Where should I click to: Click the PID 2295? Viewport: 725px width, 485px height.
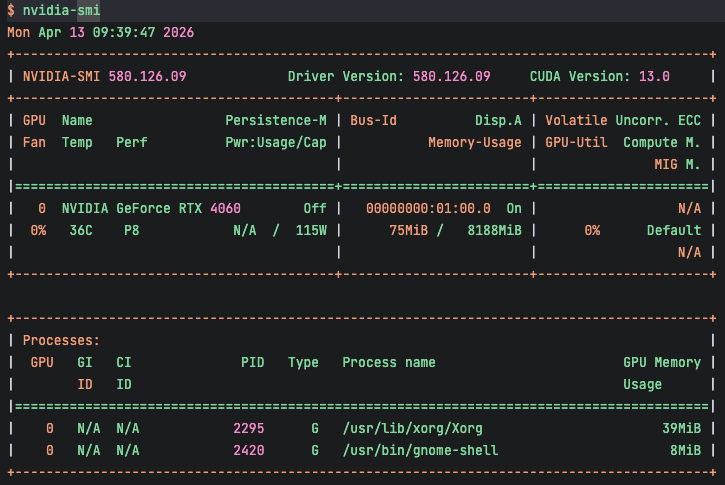[249, 428]
